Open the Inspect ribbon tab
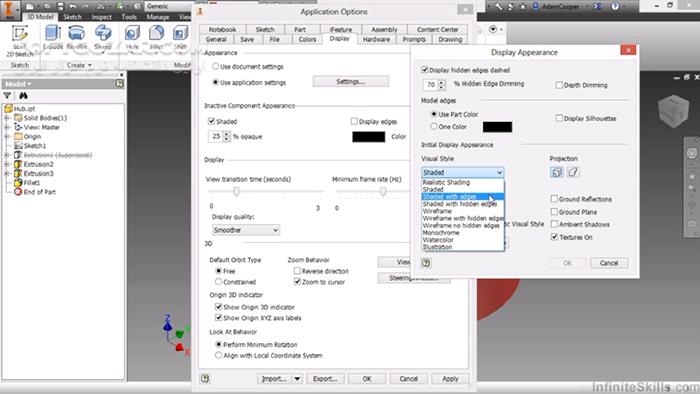 click(x=101, y=17)
